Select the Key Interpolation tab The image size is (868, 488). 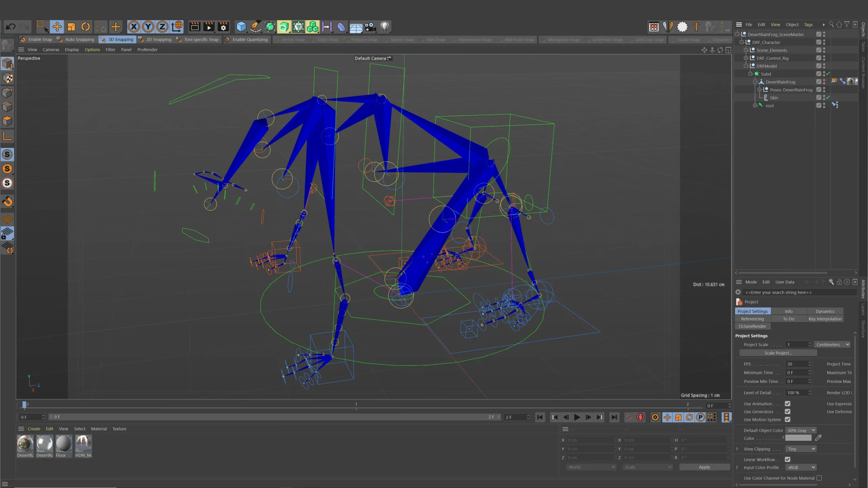coord(825,319)
